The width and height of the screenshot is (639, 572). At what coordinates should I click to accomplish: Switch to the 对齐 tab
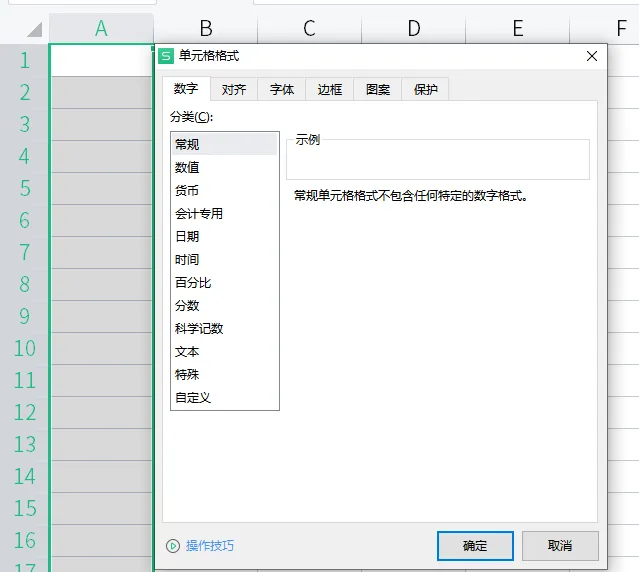click(x=234, y=89)
